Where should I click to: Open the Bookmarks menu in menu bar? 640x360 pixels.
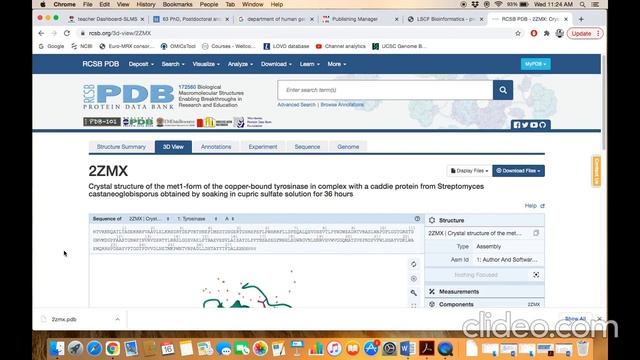click(x=177, y=4)
